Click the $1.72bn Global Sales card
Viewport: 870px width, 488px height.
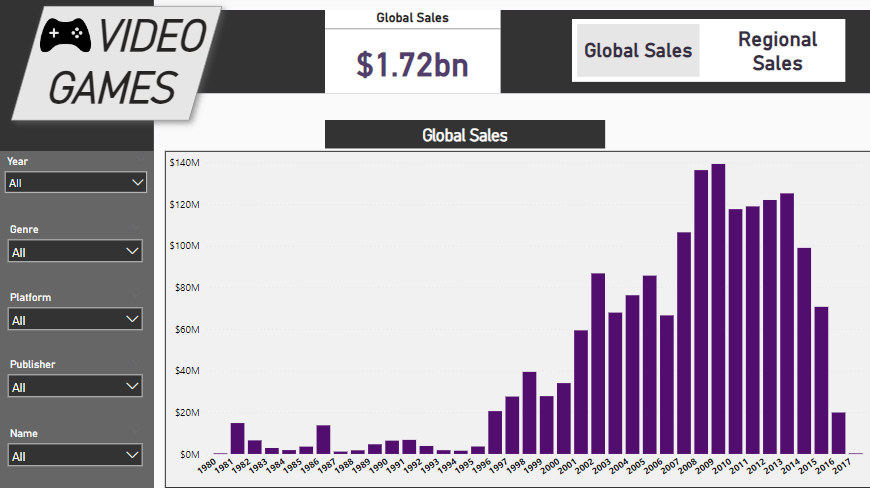point(412,52)
